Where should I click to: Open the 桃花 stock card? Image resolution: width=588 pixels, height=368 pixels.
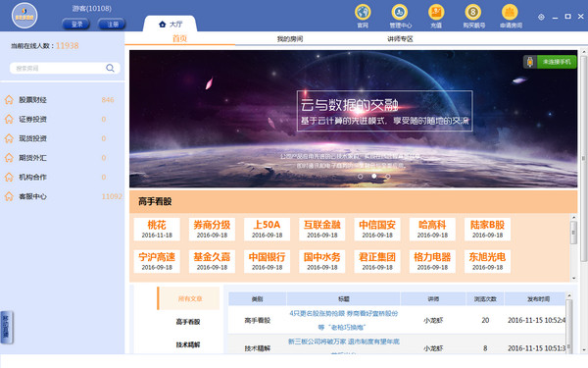click(x=157, y=229)
